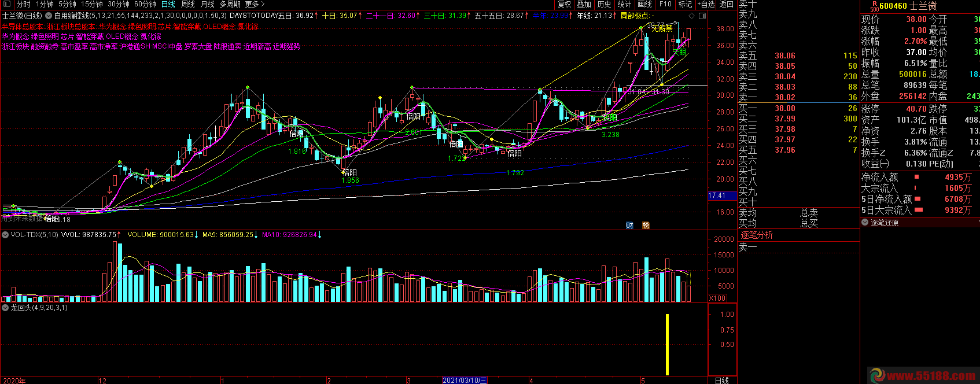Switch to the 60分钟 period tab
The height and width of the screenshot is (384, 980).
pyautogui.click(x=145, y=4)
